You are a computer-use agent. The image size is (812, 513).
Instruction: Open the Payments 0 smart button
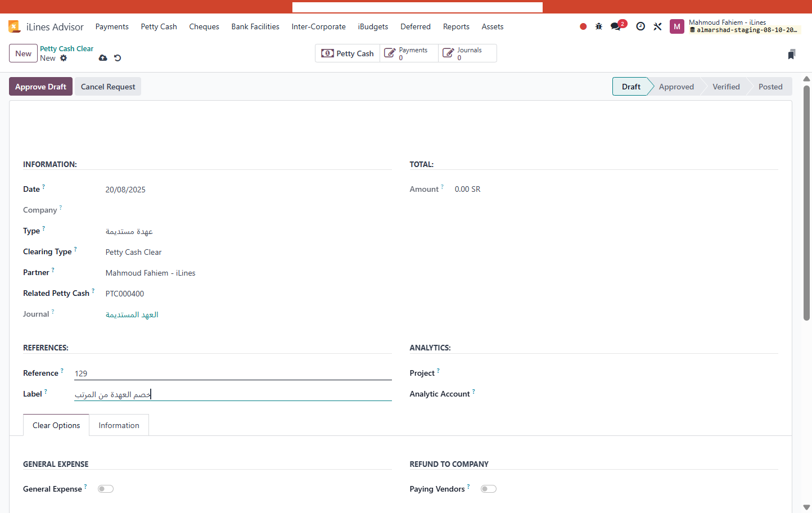coord(409,53)
